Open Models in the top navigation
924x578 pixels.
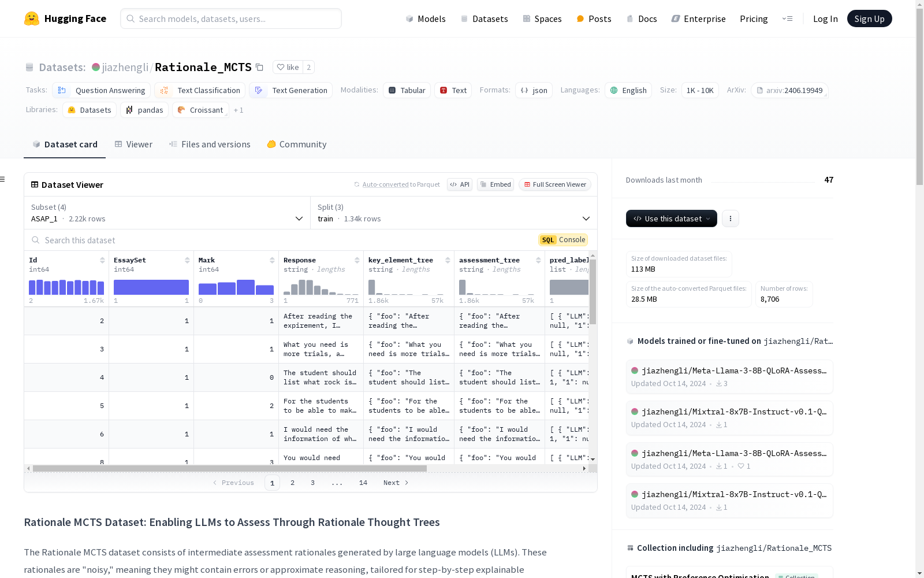point(426,18)
